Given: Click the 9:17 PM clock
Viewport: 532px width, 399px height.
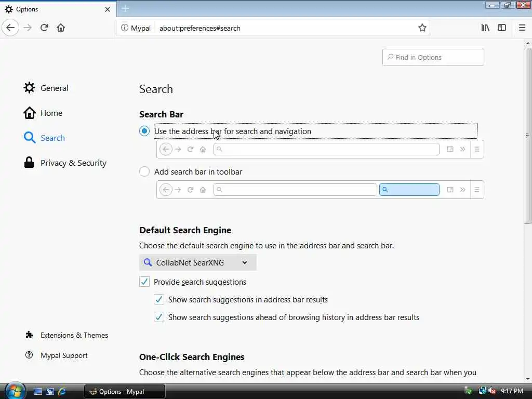Looking at the screenshot, I should pyautogui.click(x=512, y=391).
